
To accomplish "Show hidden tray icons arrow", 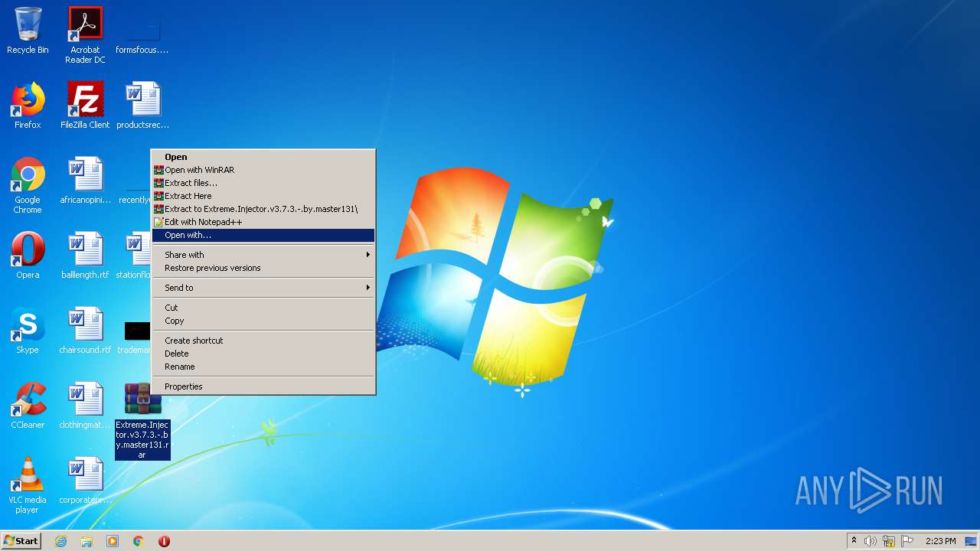I will [854, 540].
